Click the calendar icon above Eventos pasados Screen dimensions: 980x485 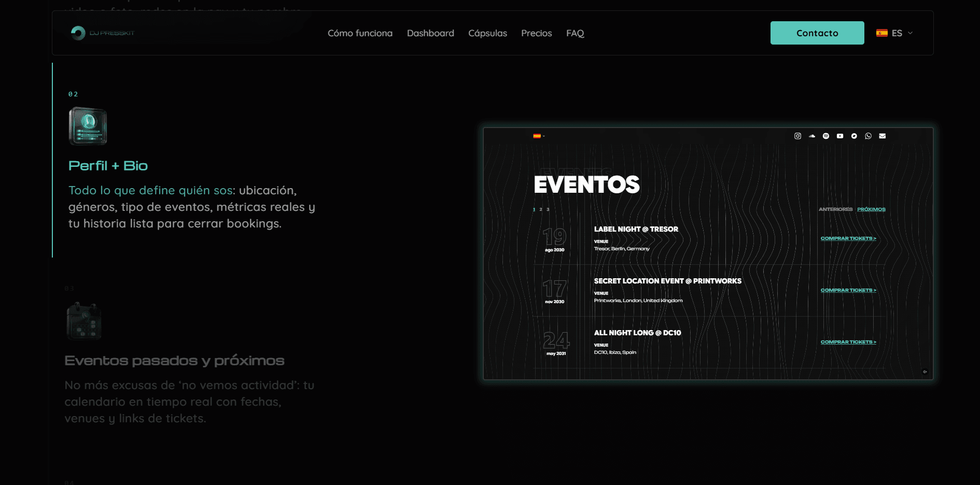point(84,321)
